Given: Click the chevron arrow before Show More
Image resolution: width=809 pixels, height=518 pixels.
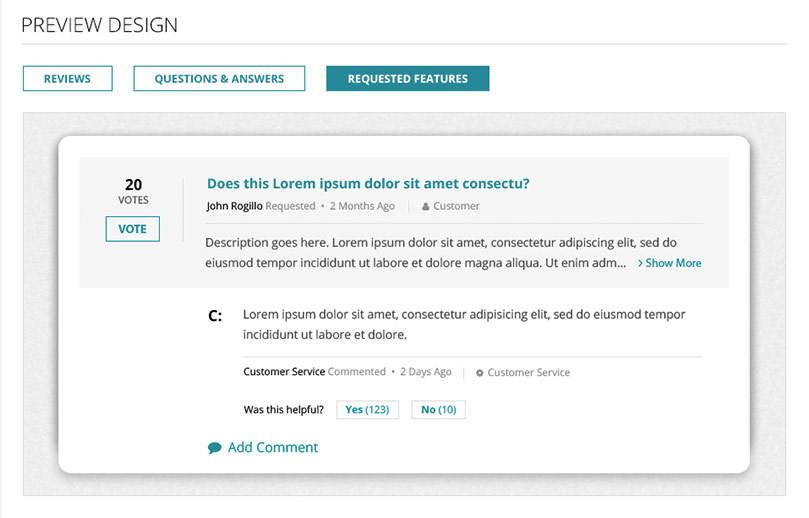Looking at the screenshot, I should (x=640, y=263).
